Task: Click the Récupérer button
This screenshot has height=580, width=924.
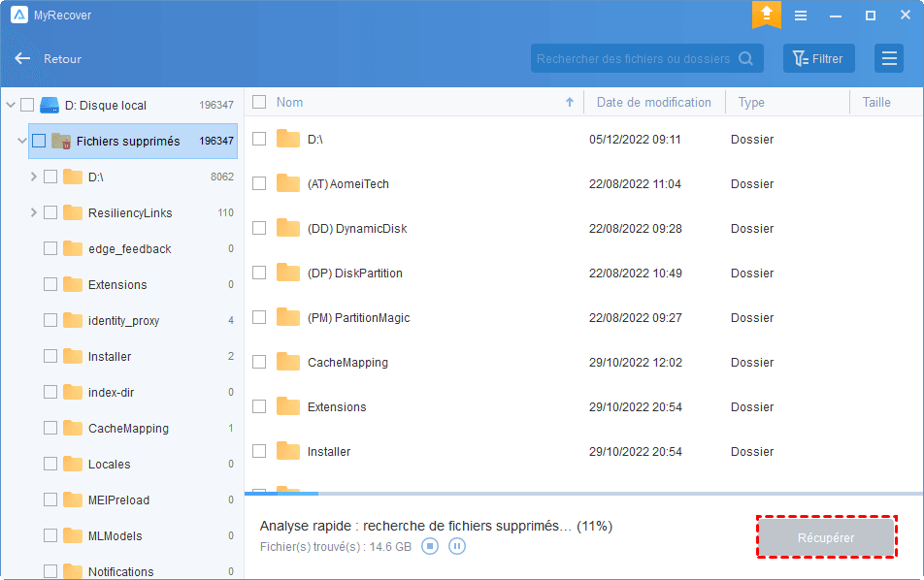Action: tap(825, 537)
